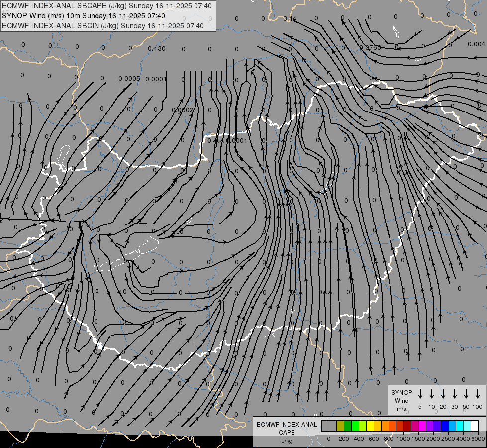Pick the pale cyan swatch right of 4000 tick
487x448 pixels.
467,426
